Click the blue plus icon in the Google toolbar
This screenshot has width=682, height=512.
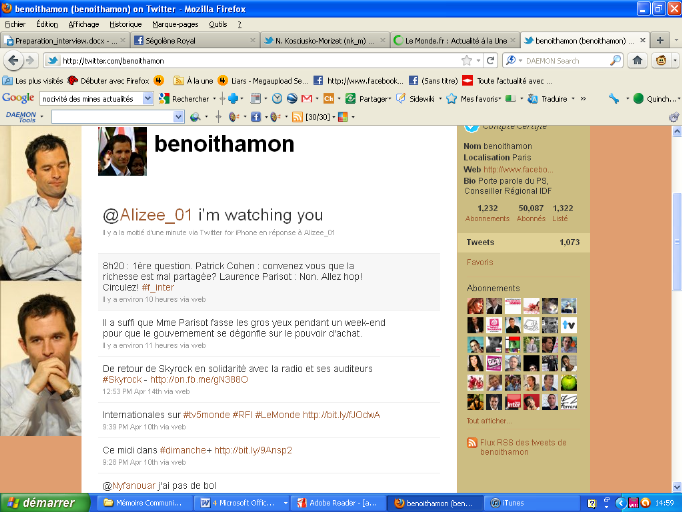(233, 99)
